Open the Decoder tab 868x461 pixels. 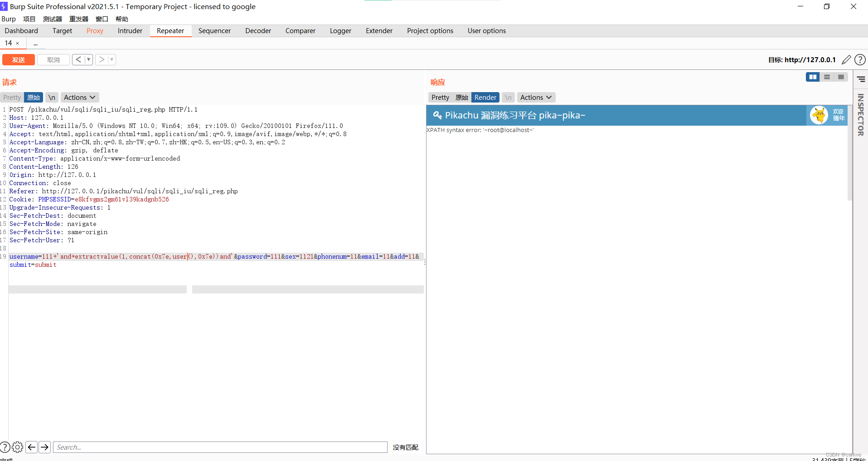(x=258, y=31)
